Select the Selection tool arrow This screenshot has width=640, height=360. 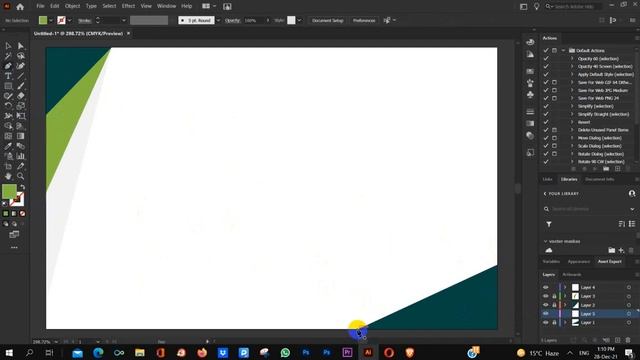pyautogui.click(x=8, y=46)
